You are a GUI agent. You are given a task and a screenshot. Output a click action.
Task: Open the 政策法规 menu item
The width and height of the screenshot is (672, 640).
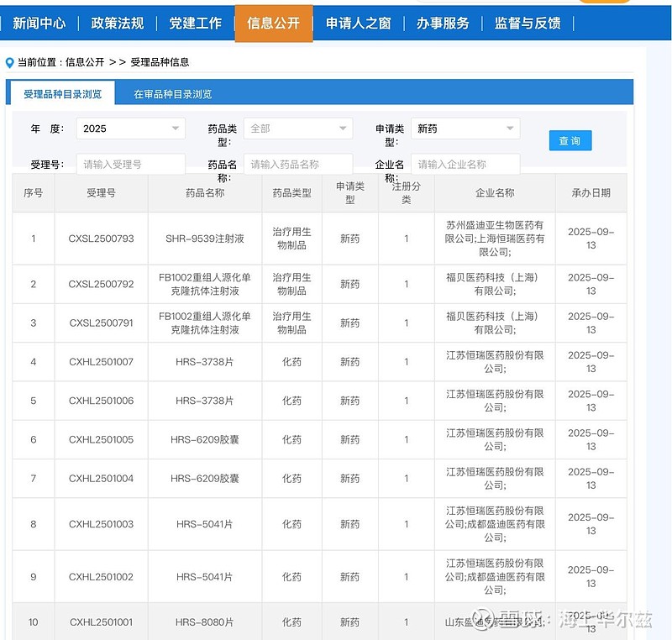pos(117,24)
